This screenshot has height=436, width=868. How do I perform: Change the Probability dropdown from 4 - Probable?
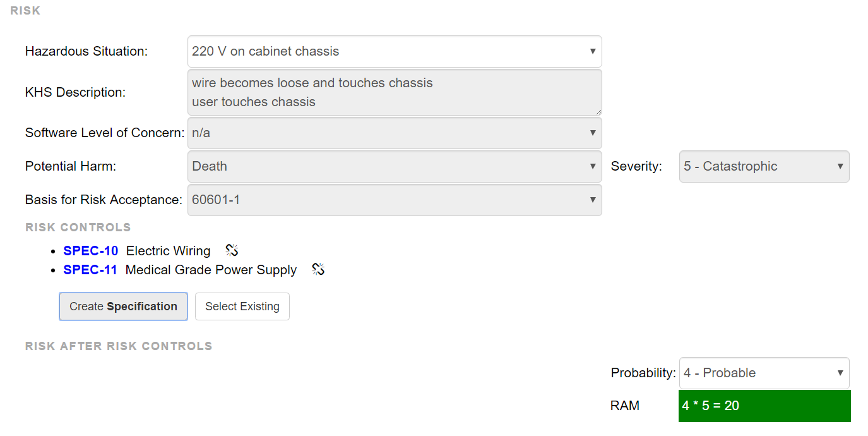tap(764, 373)
